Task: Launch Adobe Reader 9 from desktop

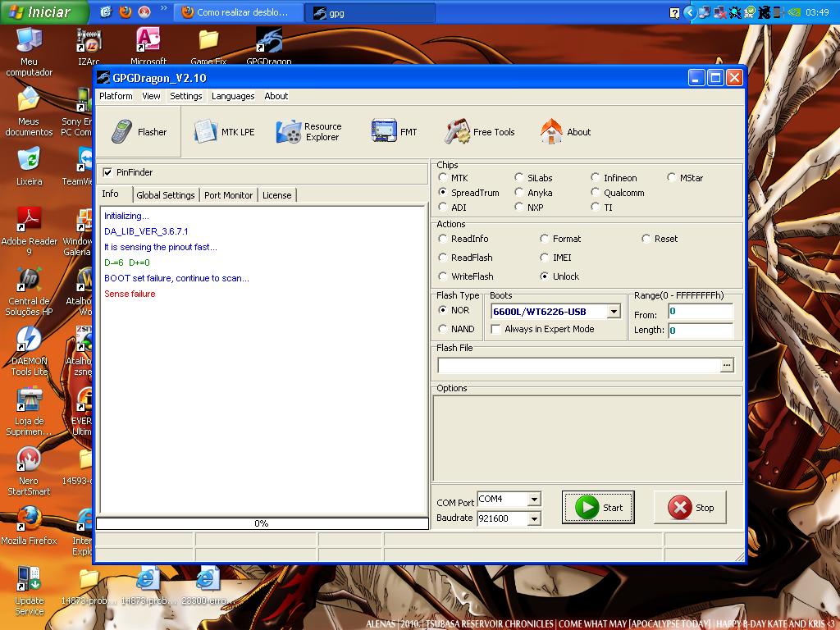Action: click(29, 231)
